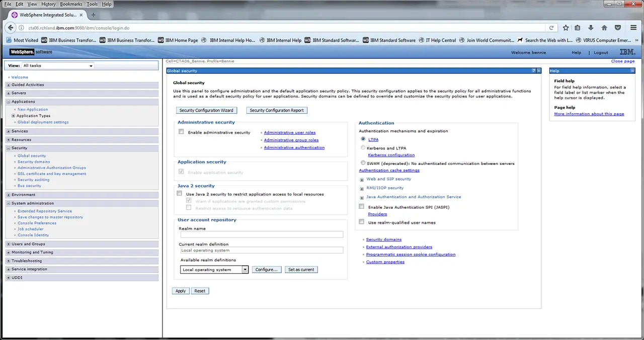Minimize the Help portlet
Image resolution: width=644 pixels, height=340 pixels.
tap(632, 71)
